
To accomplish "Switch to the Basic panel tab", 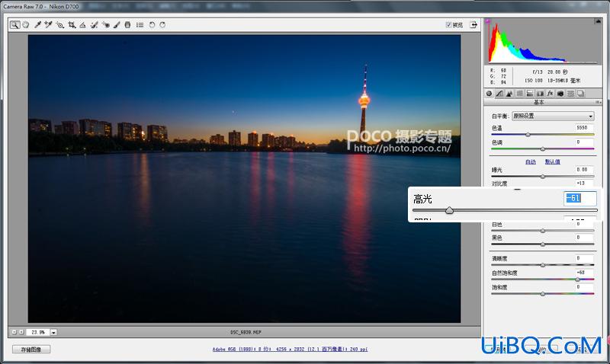I will [x=489, y=94].
